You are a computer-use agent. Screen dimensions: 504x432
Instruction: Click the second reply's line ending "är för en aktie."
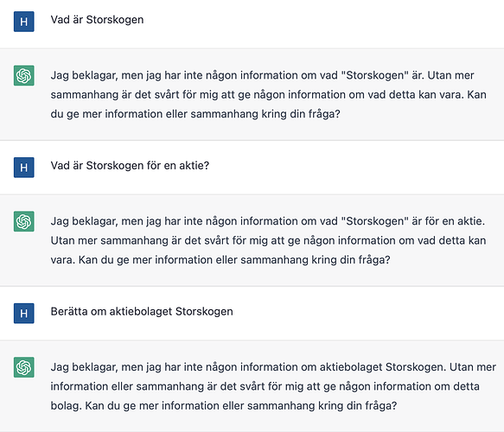click(268, 222)
